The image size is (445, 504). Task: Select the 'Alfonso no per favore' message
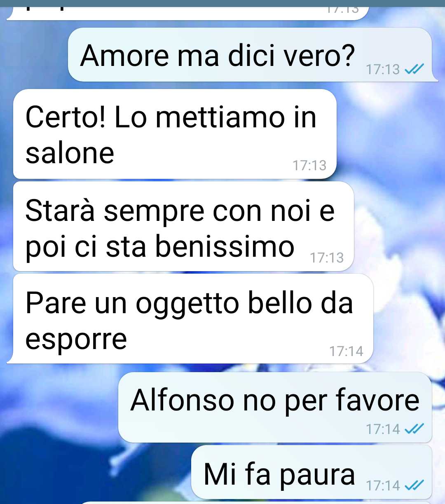275,408
